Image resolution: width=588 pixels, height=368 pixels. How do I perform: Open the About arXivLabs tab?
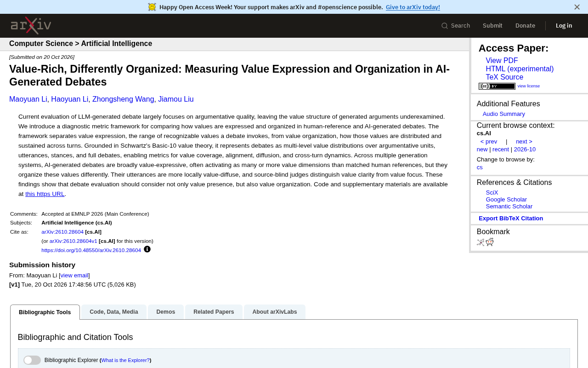(275, 312)
